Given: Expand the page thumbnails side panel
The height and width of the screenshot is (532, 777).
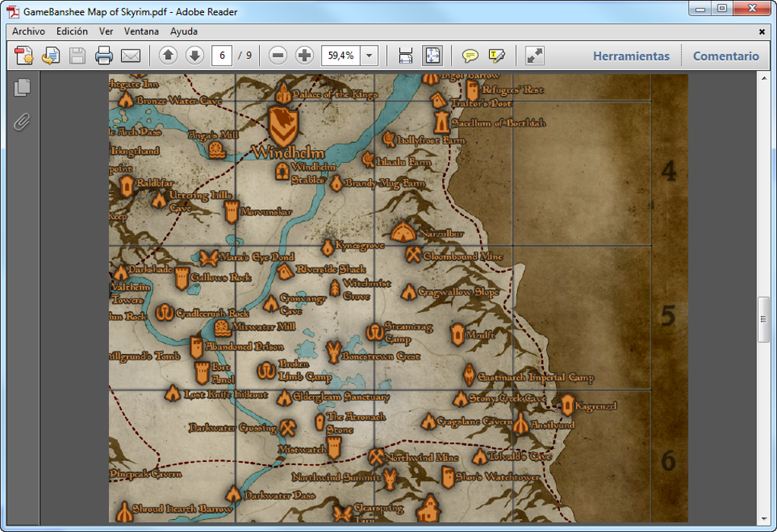Looking at the screenshot, I should coord(22,88).
